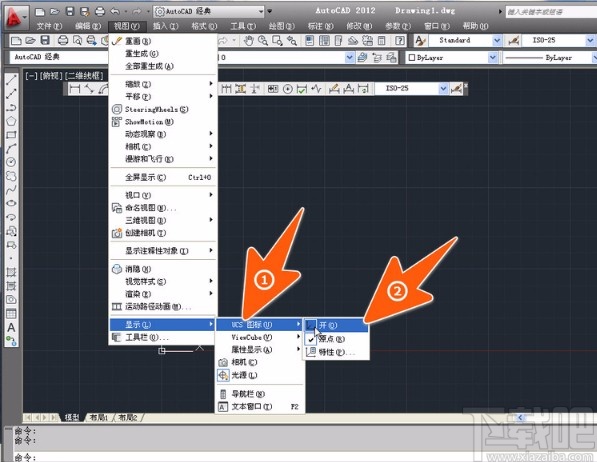Choose 光源(L) in display submenu
Viewport: 597px width, 462px height.
pos(260,375)
